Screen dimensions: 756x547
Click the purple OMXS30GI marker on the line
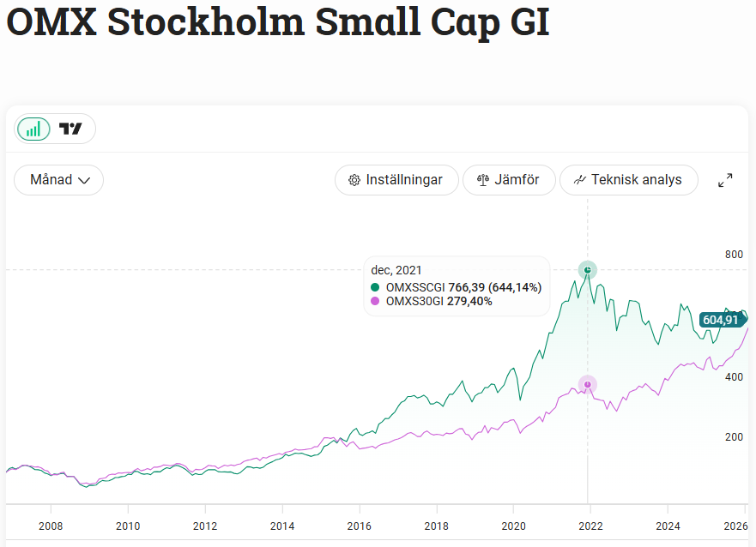pyautogui.click(x=587, y=384)
